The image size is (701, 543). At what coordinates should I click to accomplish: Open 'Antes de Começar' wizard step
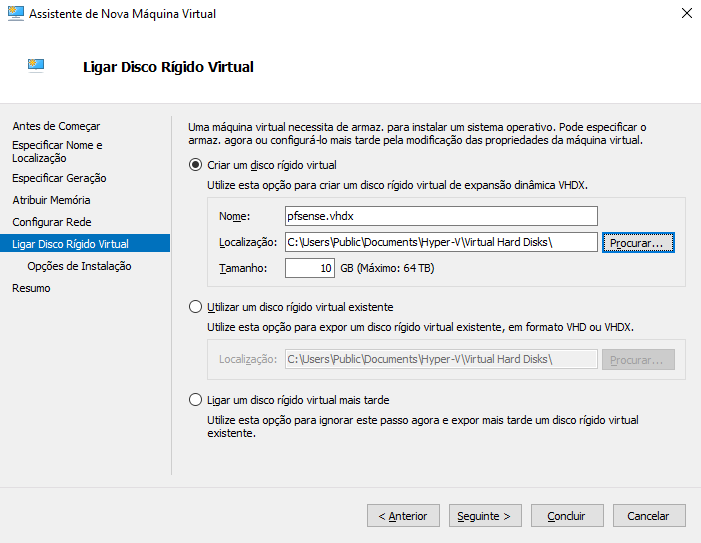click(x=56, y=126)
